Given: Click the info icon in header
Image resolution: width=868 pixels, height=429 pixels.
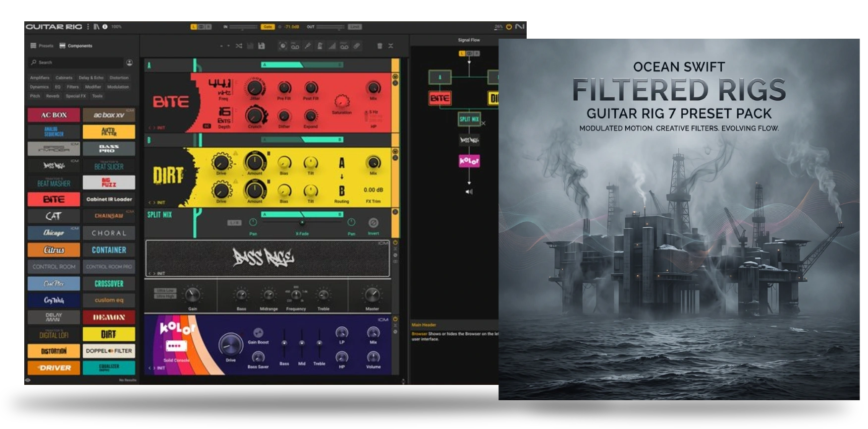Looking at the screenshot, I should click(105, 27).
